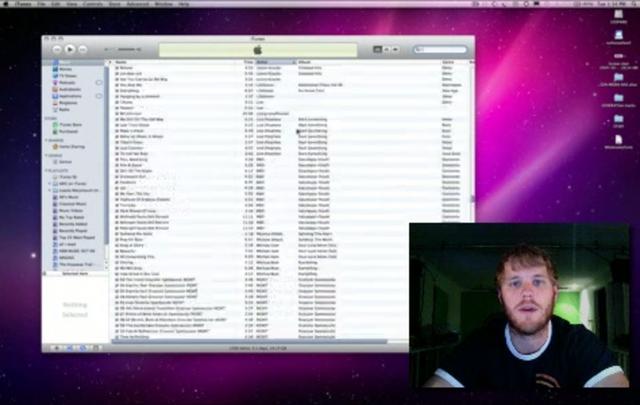
Task: Switch to grid view in iTunes
Action: pyautogui.click(x=386, y=49)
